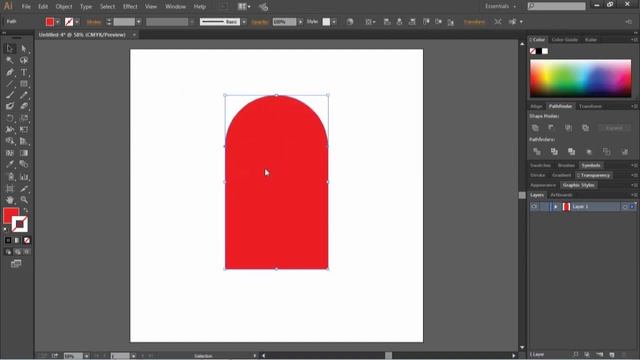Click the Divide pathfinder icon
Screen dimensions: 640x360
pyautogui.click(x=537, y=151)
